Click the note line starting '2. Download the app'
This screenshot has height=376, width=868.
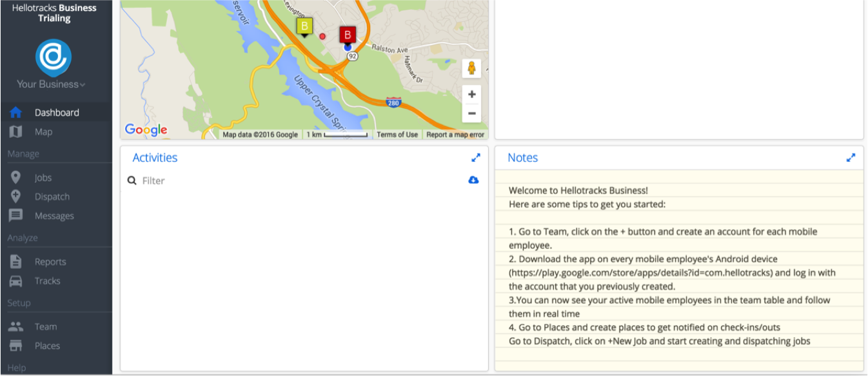tap(643, 259)
